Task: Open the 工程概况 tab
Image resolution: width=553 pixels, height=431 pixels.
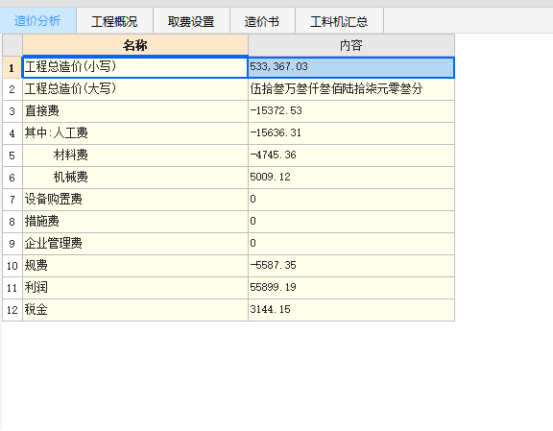Action: point(115,21)
